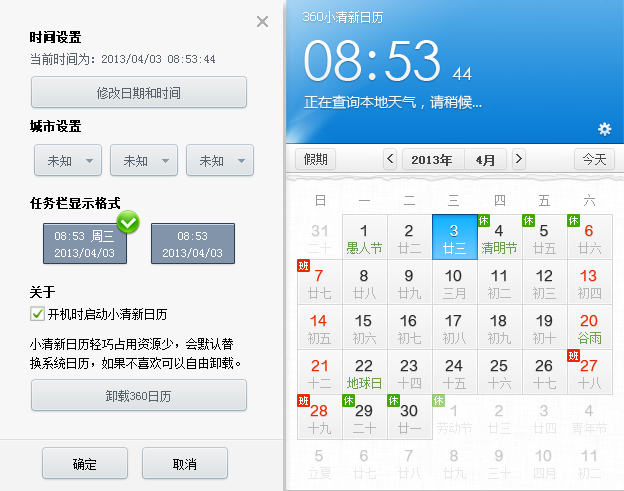This screenshot has width=624, height=491.
Task: Click the weather status 正在查询本地天气 text
Action: tap(393, 103)
